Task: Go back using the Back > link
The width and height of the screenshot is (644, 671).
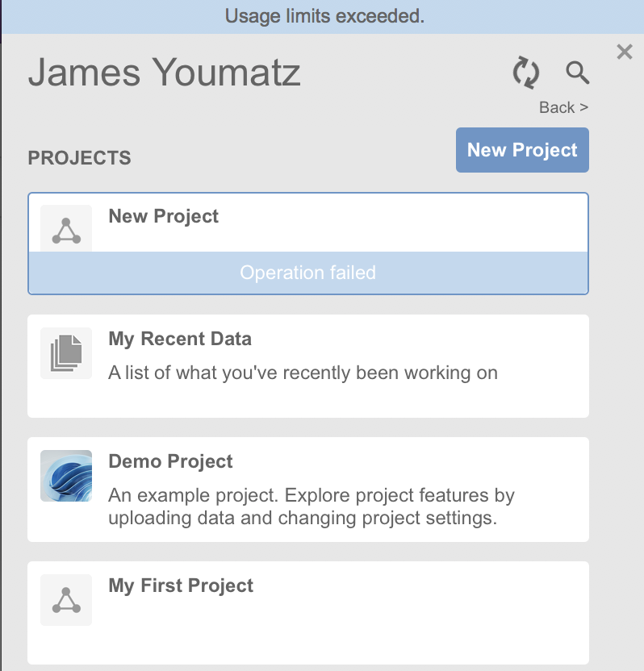Action: (563, 107)
